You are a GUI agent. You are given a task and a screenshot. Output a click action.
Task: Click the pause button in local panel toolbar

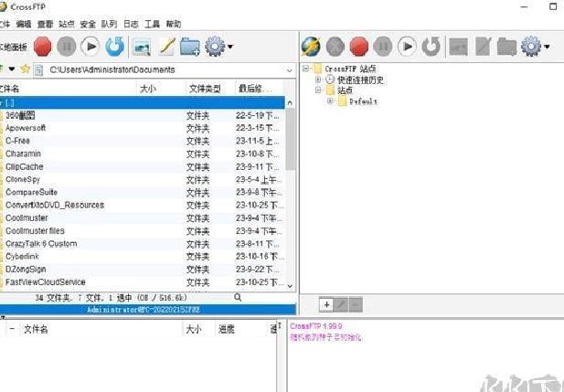[x=67, y=47]
